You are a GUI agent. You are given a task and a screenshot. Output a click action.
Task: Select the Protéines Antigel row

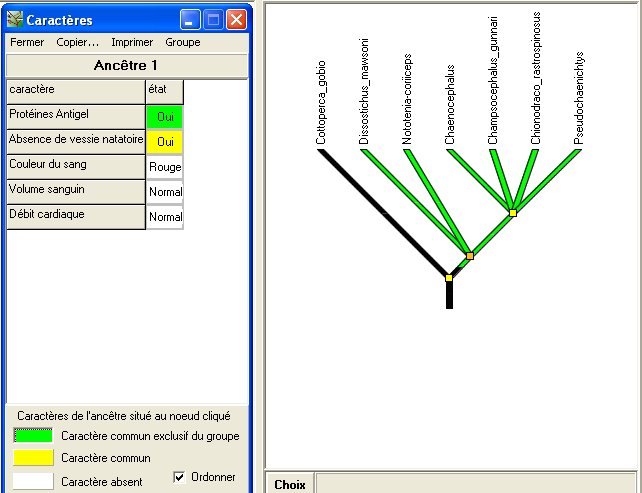click(x=76, y=116)
